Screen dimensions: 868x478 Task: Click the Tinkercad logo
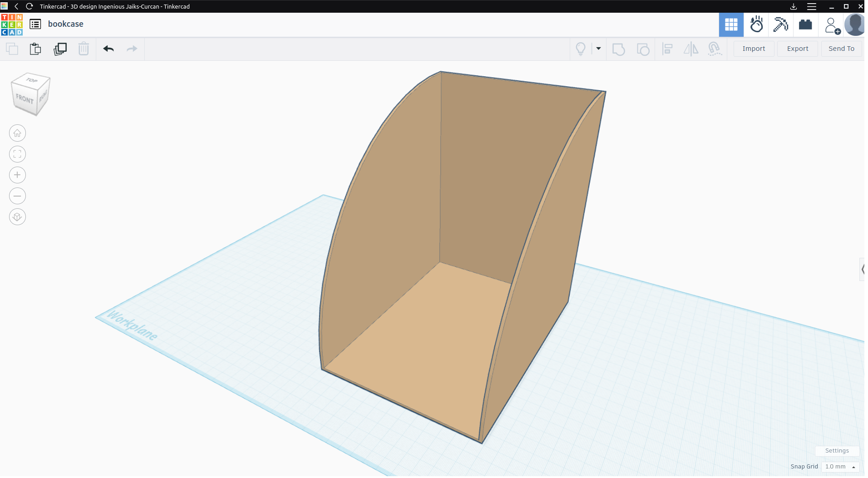(12, 25)
